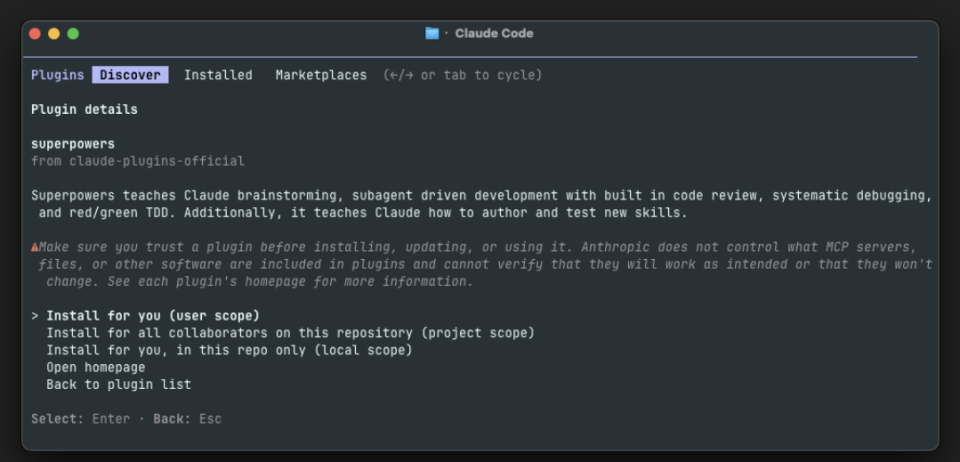The width and height of the screenshot is (960, 462).
Task: Choose Open homepage option
Action: click(x=96, y=367)
